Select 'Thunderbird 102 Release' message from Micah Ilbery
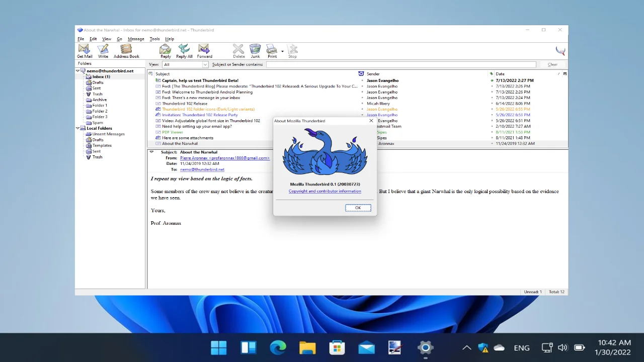644x362 pixels. point(185,104)
